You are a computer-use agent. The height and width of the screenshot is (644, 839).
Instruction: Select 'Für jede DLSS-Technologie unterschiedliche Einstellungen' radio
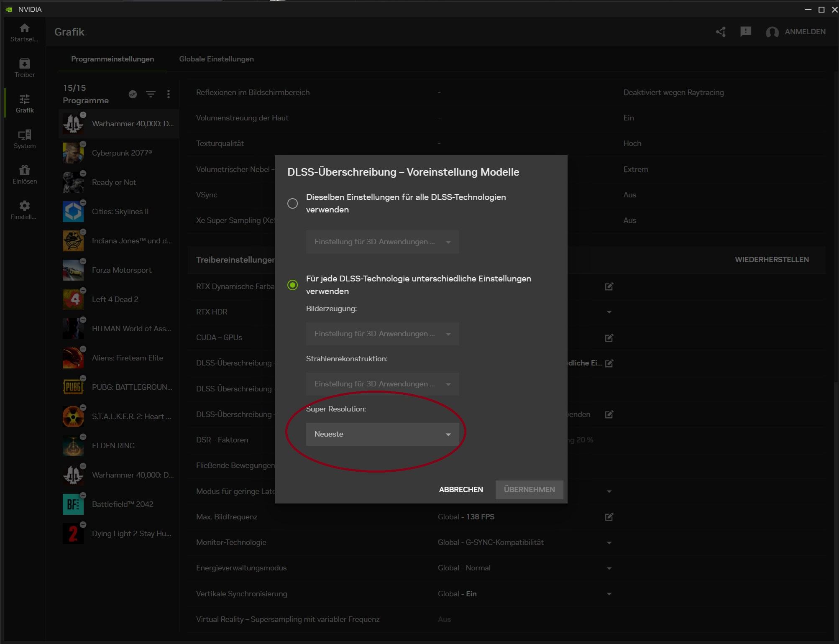pos(293,285)
